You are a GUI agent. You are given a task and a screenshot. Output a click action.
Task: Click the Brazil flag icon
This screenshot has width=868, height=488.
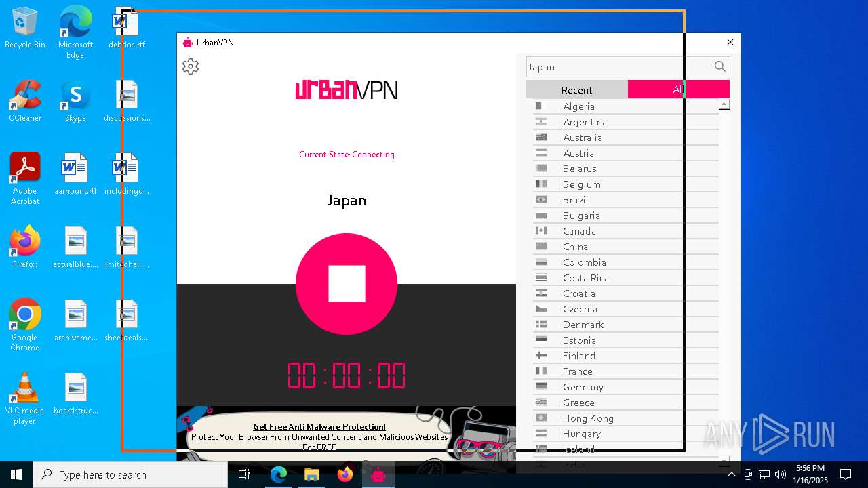point(541,200)
